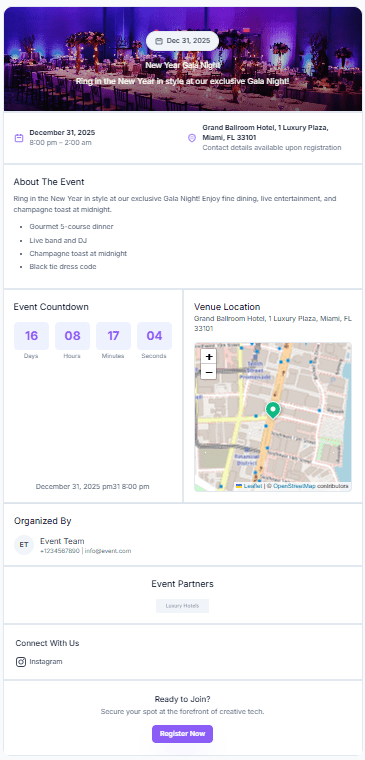Click the "Gourmet 5-course dinner" list item

(x=71, y=227)
